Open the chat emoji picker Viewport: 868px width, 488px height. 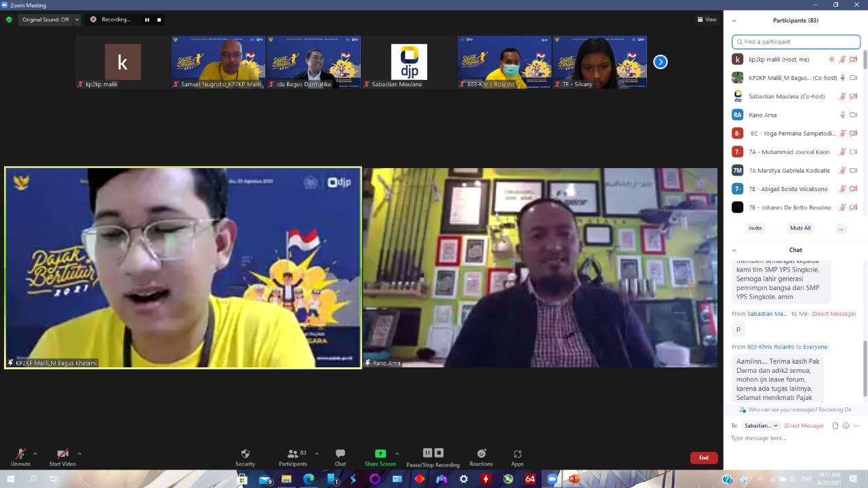846,426
